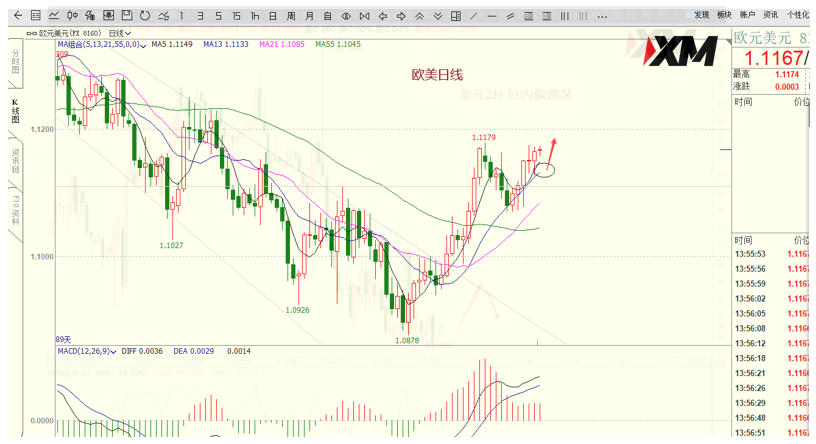
Task: Open the list view icon
Action: point(35,16)
